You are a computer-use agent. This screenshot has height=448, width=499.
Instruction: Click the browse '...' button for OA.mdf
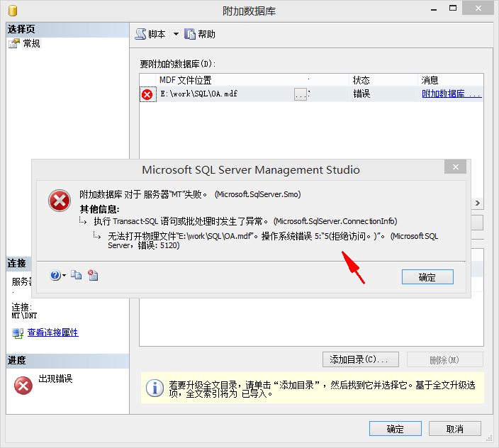point(301,94)
